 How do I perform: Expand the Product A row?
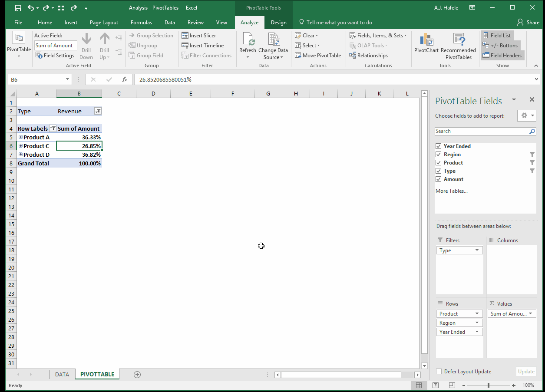pos(20,137)
